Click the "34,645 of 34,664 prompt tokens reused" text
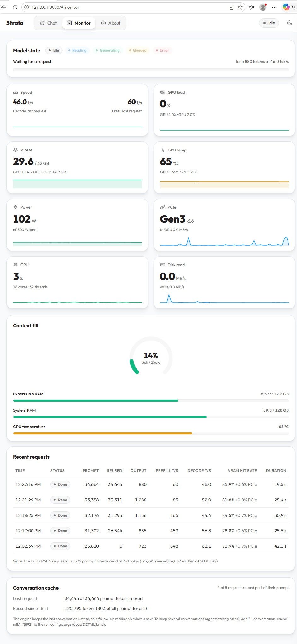 103,599
